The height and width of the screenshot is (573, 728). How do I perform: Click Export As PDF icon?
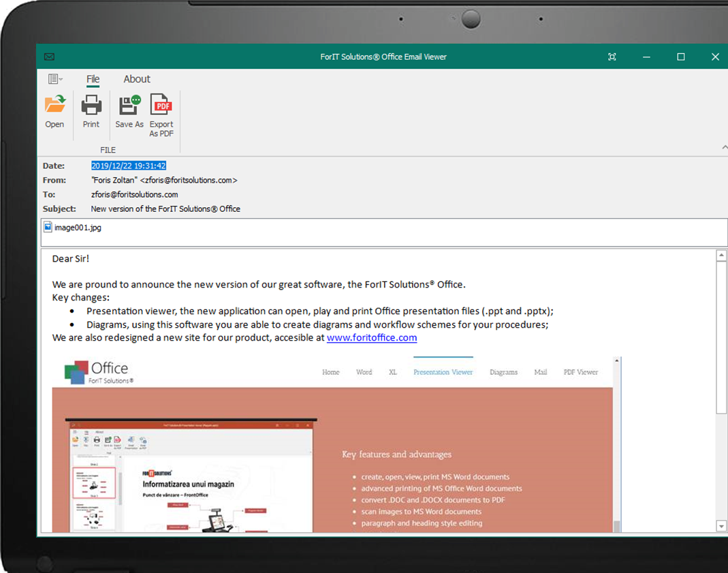161,105
